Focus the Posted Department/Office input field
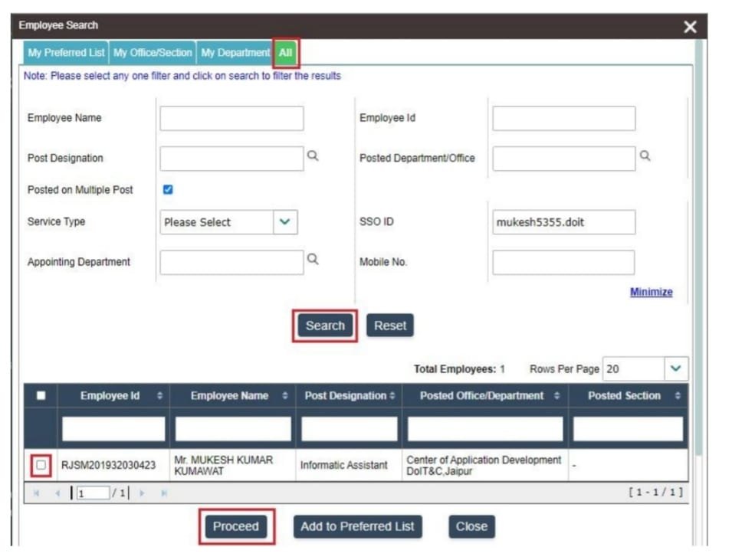Viewport: 755px width, 560px height. point(564,159)
